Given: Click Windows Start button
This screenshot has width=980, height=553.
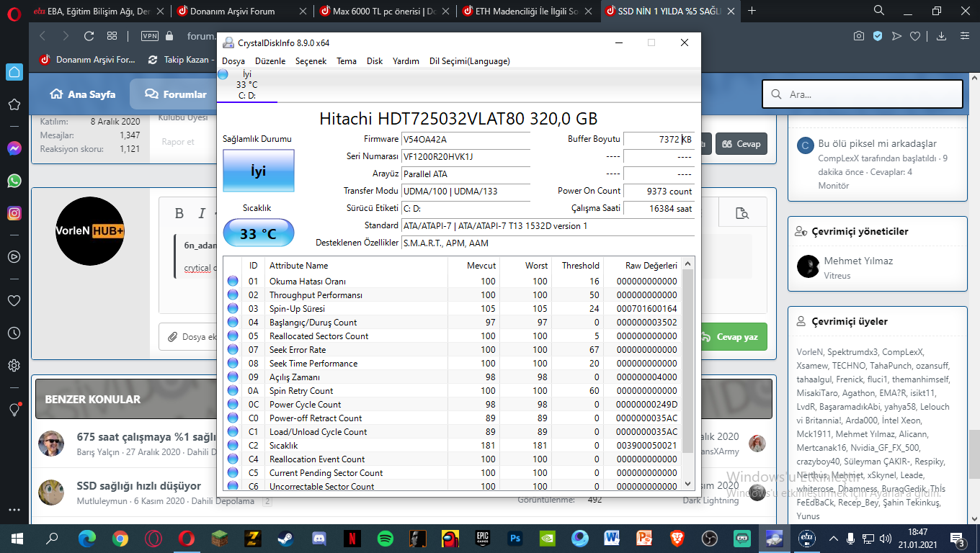Looking at the screenshot, I should pos(17,538).
